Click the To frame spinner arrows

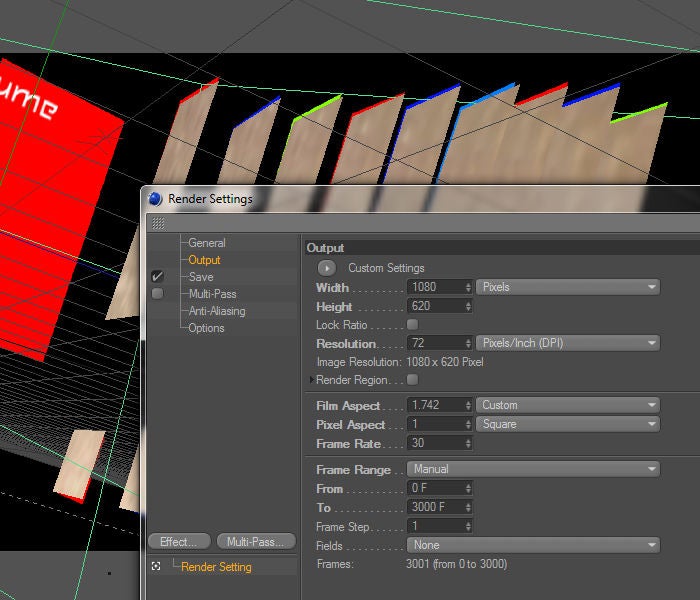[x=468, y=507]
